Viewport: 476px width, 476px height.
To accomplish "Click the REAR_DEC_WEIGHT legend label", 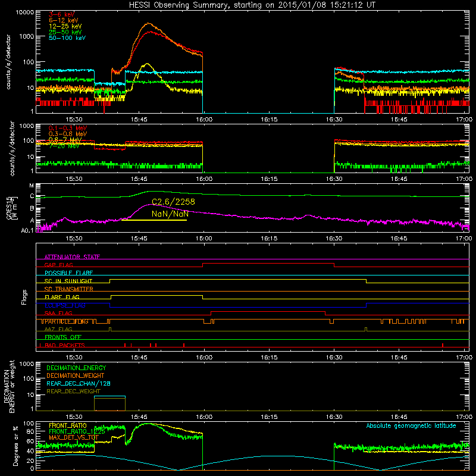I will pyautogui.click(x=73, y=392).
